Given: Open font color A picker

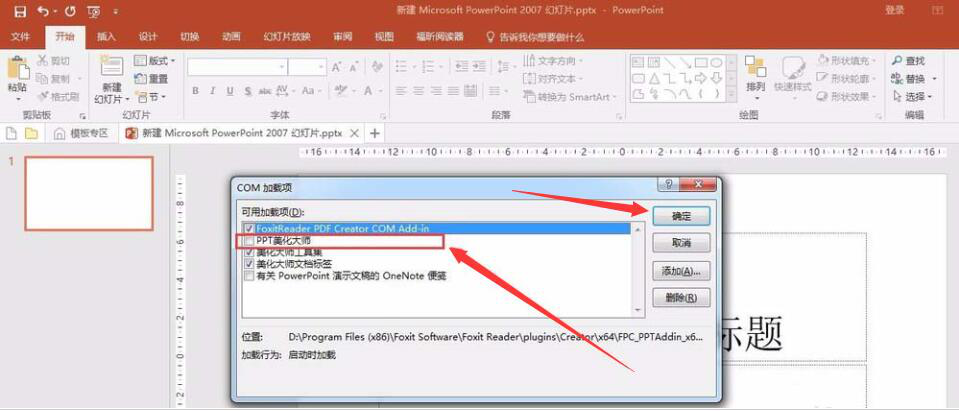Looking at the screenshot, I should coord(369,91).
